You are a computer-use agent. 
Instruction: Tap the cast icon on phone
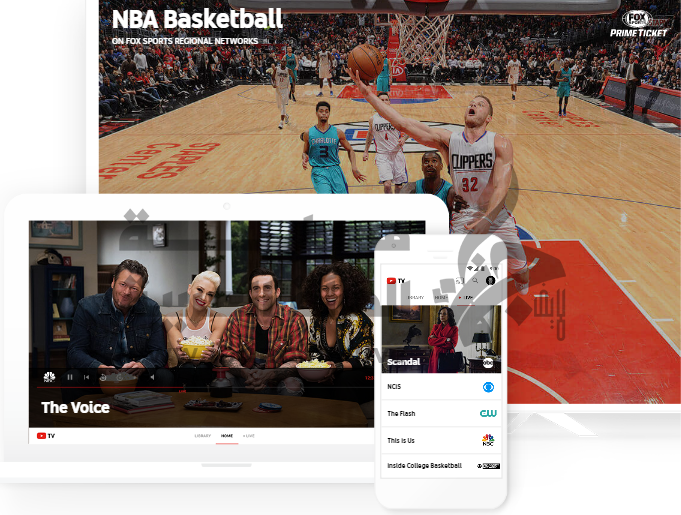pyautogui.click(x=460, y=281)
